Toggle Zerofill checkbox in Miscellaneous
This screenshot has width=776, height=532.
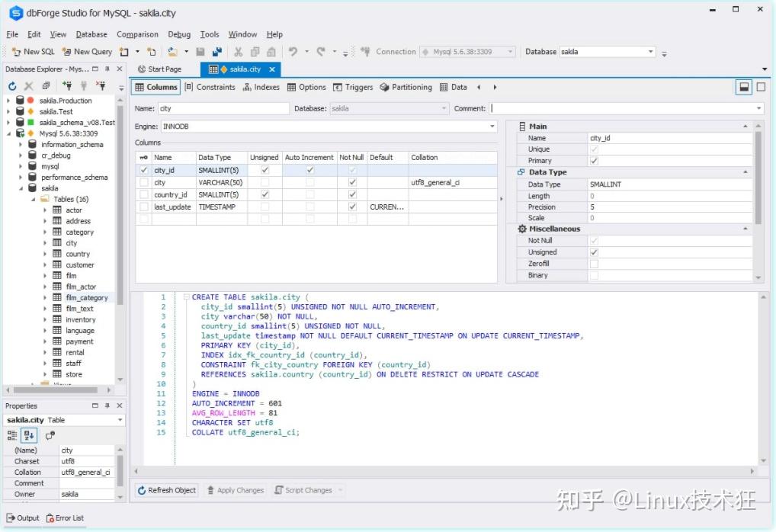click(594, 264)
